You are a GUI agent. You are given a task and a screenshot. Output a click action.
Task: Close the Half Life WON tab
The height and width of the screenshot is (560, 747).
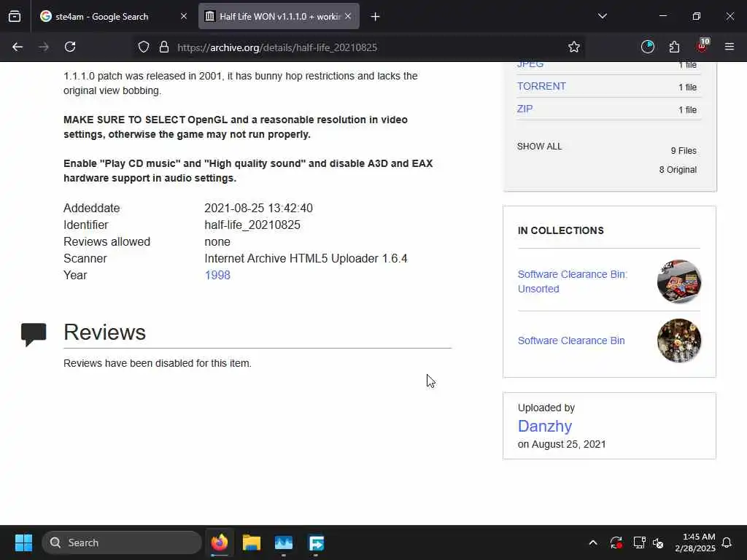348,17
